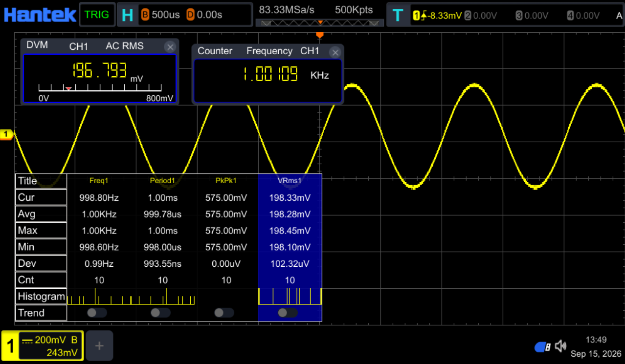Select channel 1 ground level marker
This screenshot has height=364, width=625.
pyautogui.click(x=6, y=134)
